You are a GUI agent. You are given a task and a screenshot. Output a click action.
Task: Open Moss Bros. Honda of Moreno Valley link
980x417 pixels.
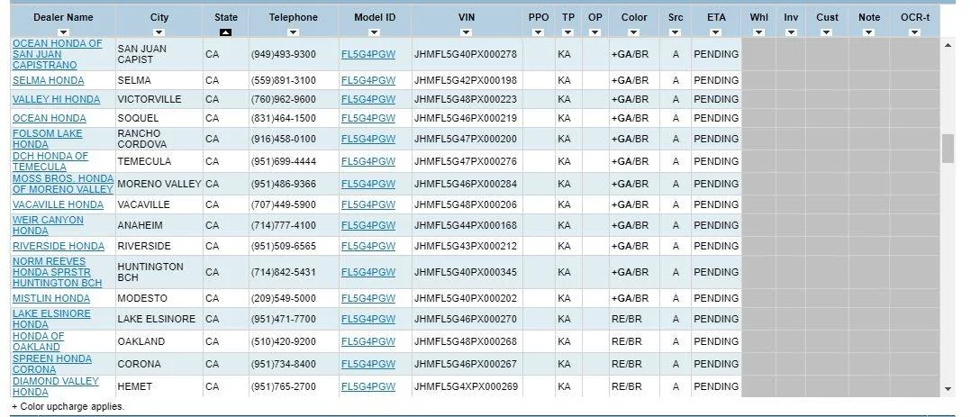(x=62, y=184)
